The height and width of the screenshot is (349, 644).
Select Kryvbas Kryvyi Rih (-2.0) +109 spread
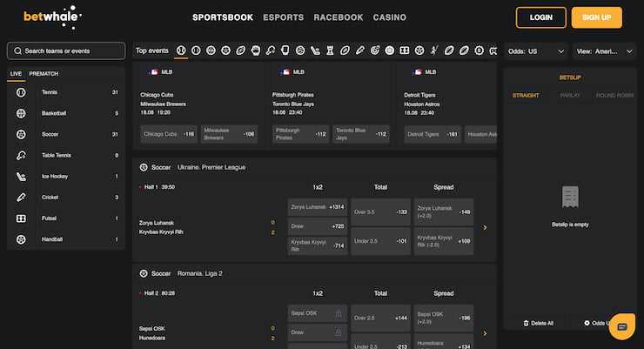[x=444, y=241]
